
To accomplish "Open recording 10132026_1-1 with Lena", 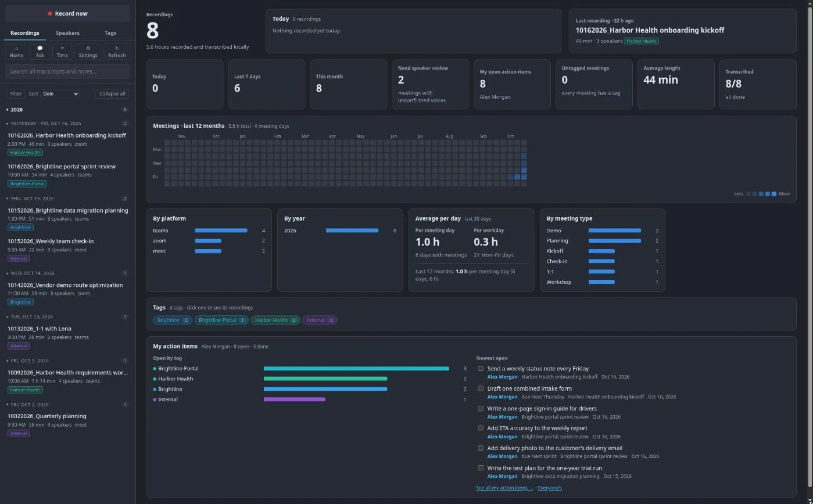I will (67, 337).
